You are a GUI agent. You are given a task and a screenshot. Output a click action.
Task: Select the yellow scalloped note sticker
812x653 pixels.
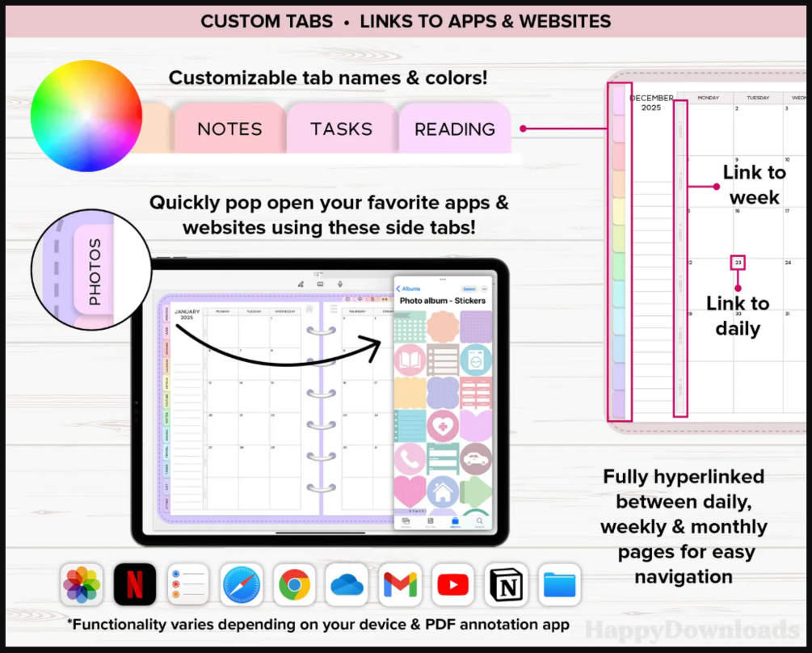click(410, 393)
